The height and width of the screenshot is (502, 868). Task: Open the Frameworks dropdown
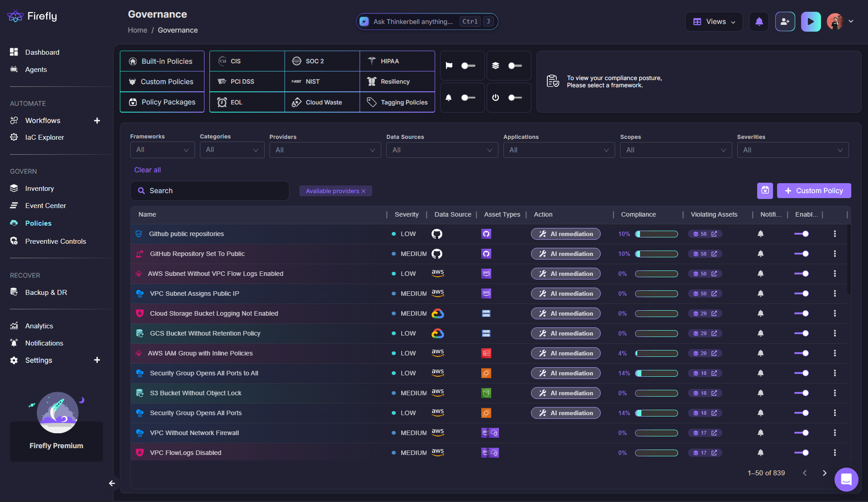pyautogui.click(x=162, y=150)
